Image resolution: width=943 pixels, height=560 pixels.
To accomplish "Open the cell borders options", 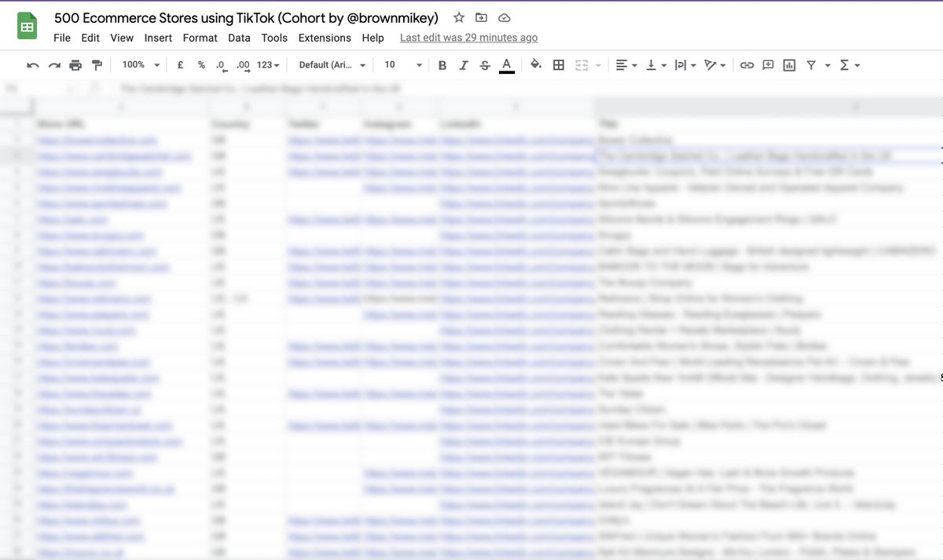I will [559, 65].
